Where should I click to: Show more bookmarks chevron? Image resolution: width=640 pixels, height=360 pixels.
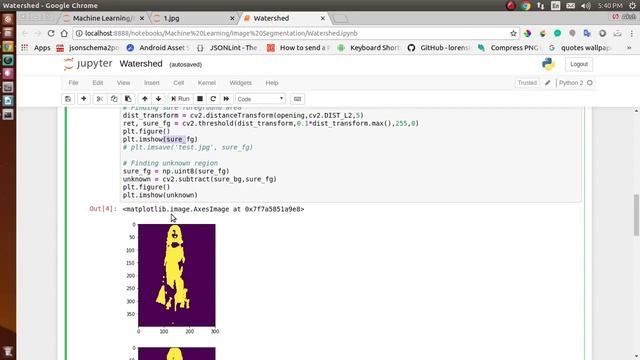pyautogui.click(x=629, y=48)
